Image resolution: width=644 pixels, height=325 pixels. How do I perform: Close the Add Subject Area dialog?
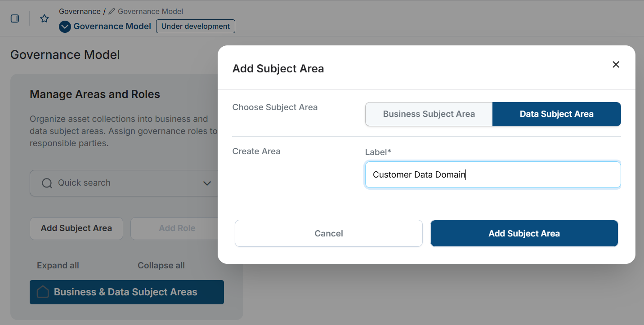click(x=616, y=64)
